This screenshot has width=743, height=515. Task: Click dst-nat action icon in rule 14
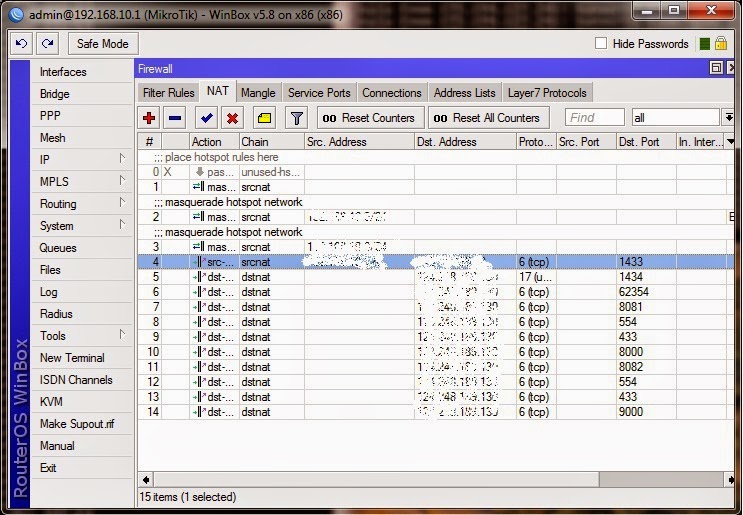tap(199, 412)
